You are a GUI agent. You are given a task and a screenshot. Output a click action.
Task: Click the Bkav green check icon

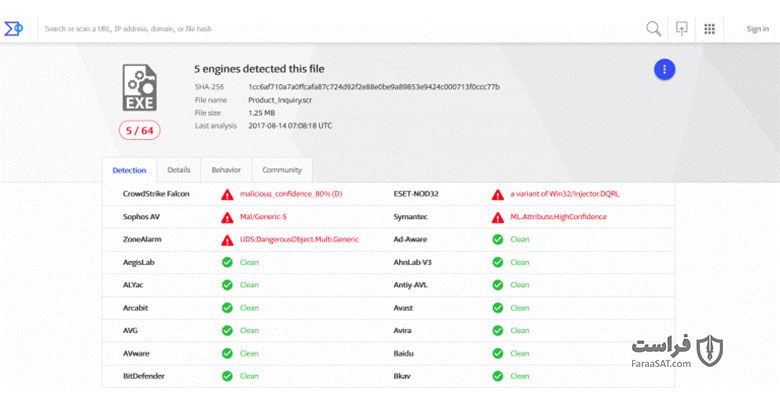point(497,376)
